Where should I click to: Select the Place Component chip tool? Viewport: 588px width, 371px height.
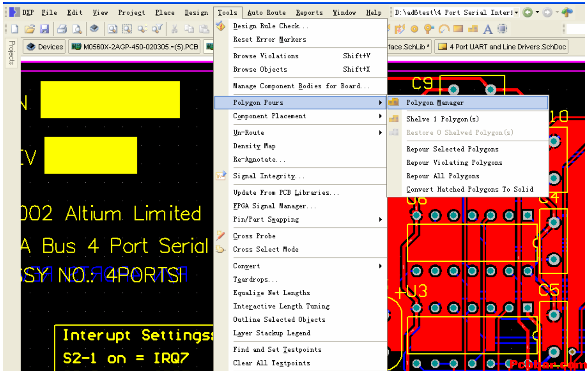tap(503, 29)
